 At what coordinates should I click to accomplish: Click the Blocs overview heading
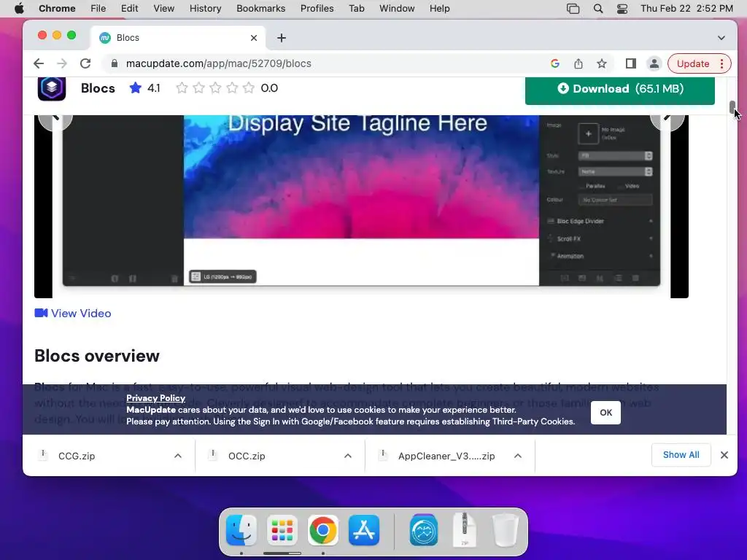97,356
